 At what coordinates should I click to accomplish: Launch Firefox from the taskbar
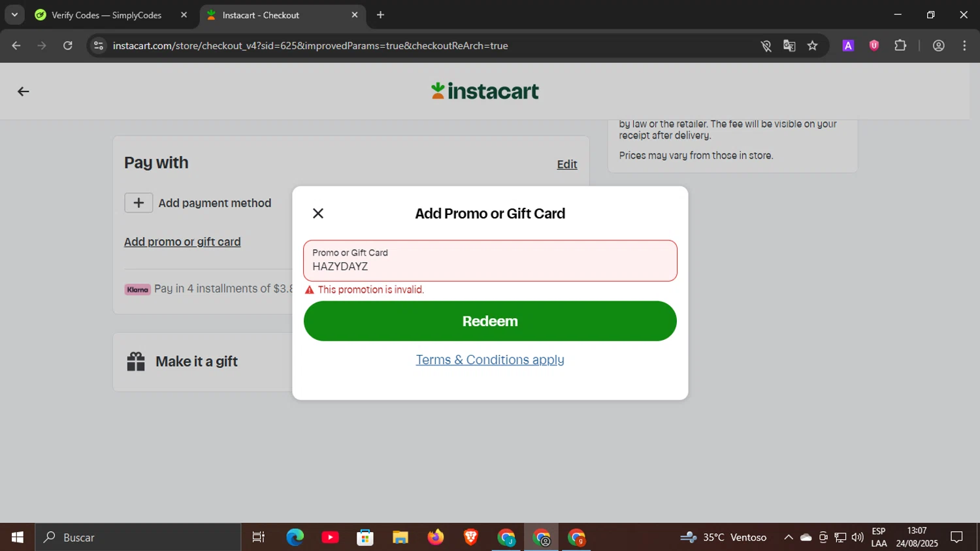436,537
